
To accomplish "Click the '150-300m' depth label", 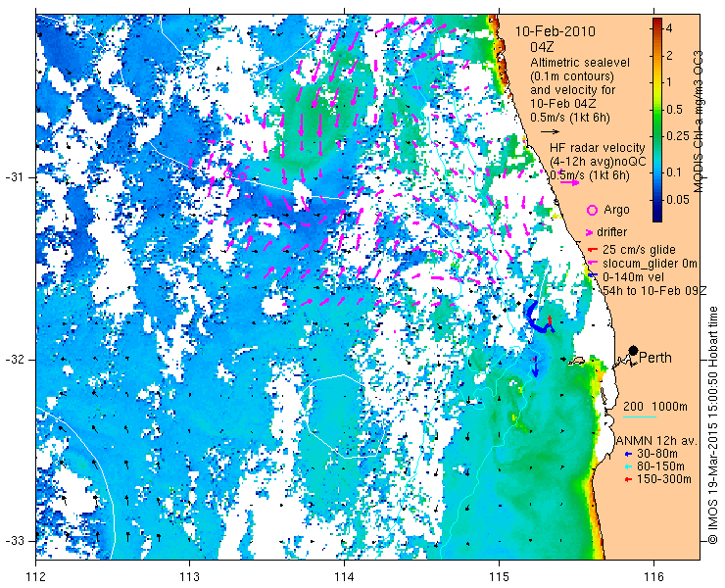I will click(664, 480).
